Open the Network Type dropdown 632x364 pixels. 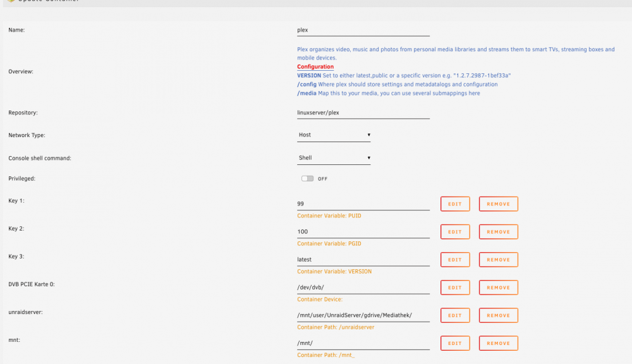point(334,135)
